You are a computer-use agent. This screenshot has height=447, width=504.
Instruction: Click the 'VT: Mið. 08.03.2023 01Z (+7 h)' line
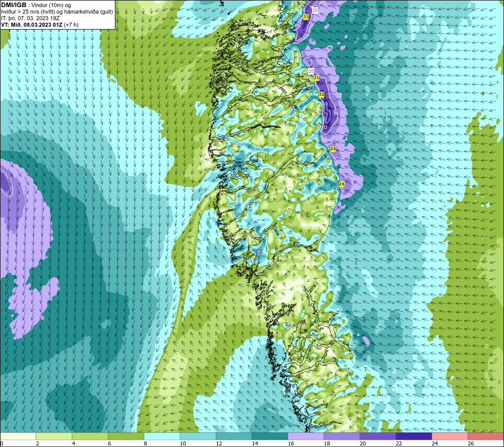point(39,25)
